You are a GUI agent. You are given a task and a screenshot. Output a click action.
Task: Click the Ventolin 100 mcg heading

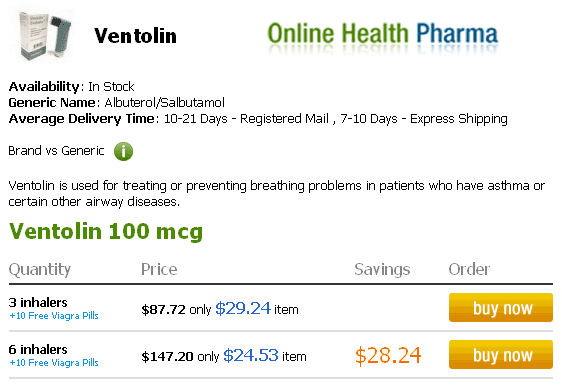click(x=106, y=231)
